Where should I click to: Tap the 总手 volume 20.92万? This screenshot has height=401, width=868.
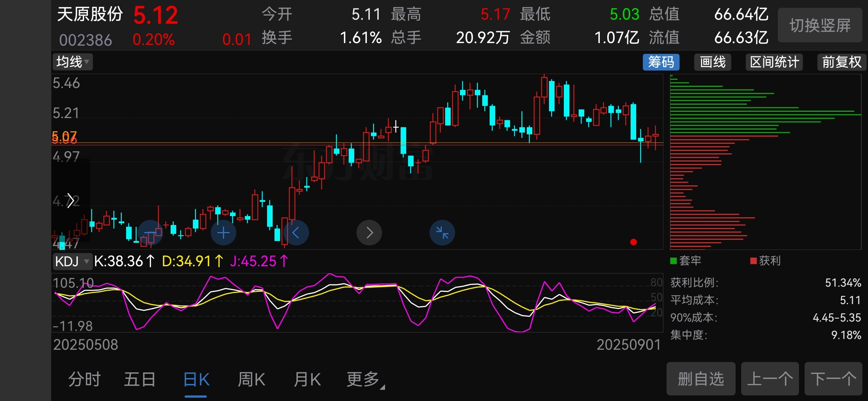[483, 38]
